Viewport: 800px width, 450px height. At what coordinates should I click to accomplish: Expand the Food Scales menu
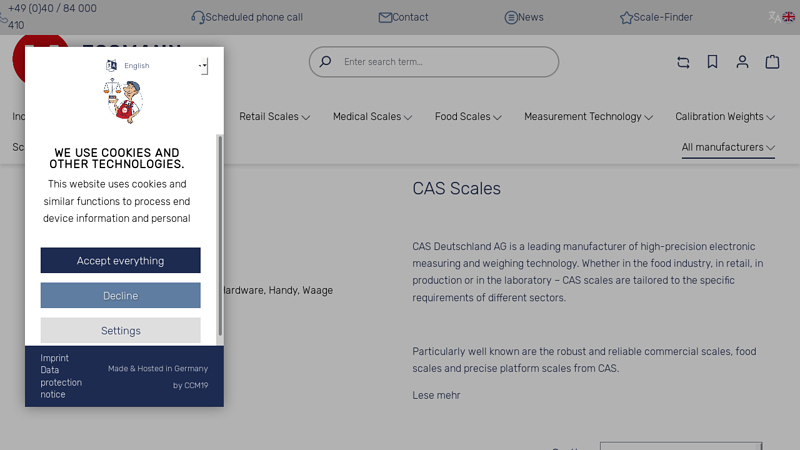tap(468, 117)
